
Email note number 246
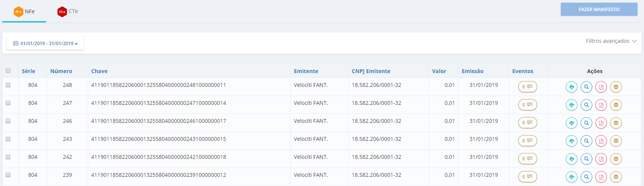coord(616,123)
